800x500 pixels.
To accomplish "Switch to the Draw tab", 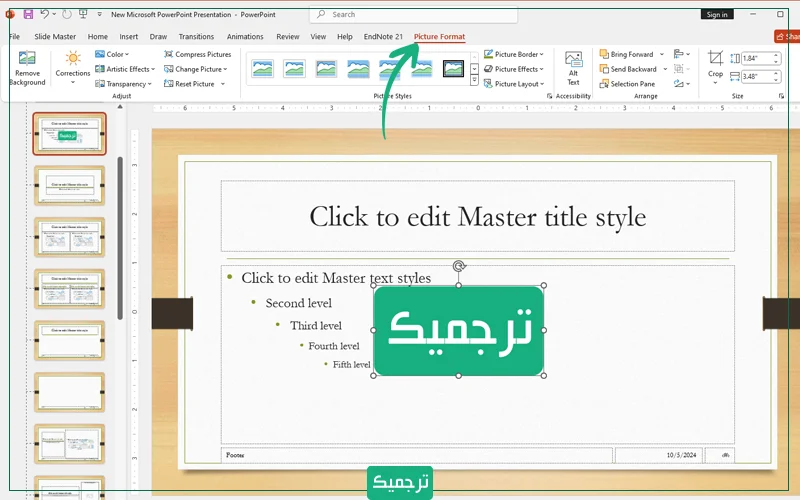I will [158, 37].
